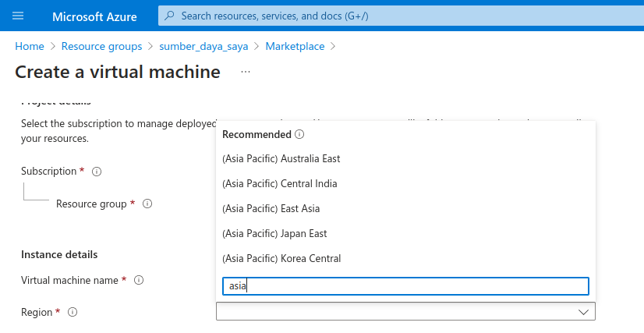Click the Region field label
Viewport: 644px width, 333px height.
coord(37,313)
